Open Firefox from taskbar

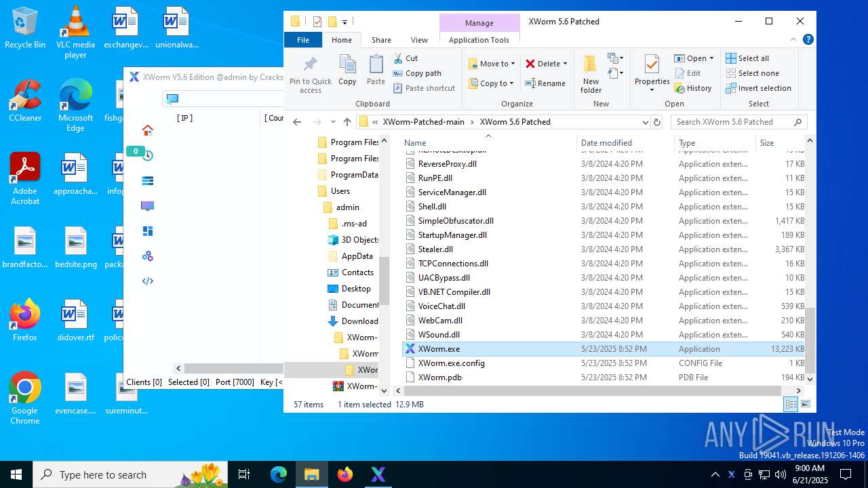click(x=345, y=474)
